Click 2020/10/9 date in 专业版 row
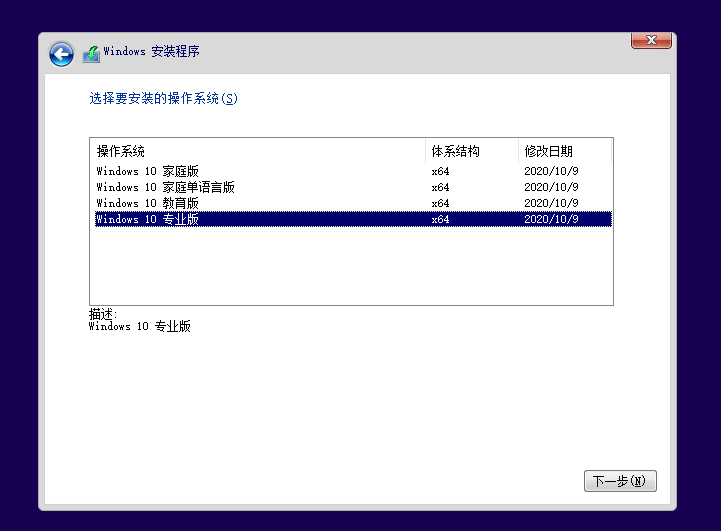This screenshot has height=531, width=721. coord(551,219)
